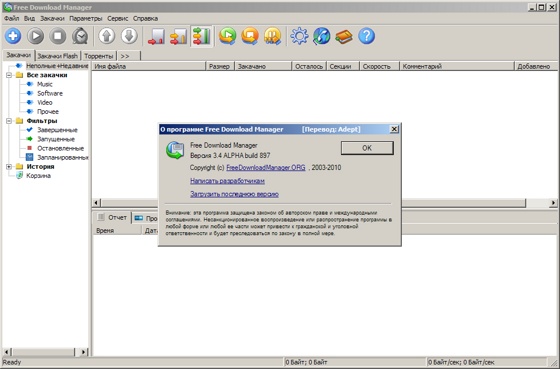Stop downloads with the square stop icon

coord(58,36)
